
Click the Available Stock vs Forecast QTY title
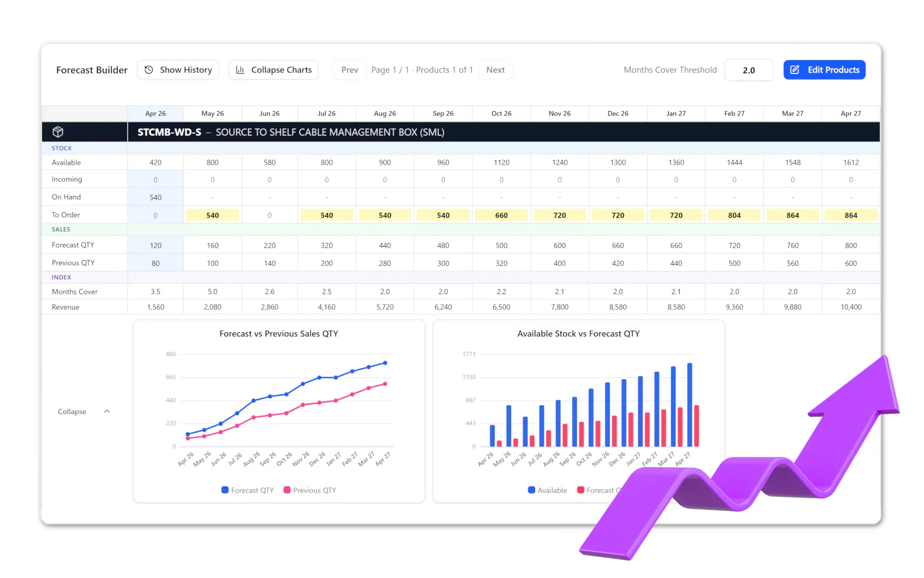coord(579,334)
